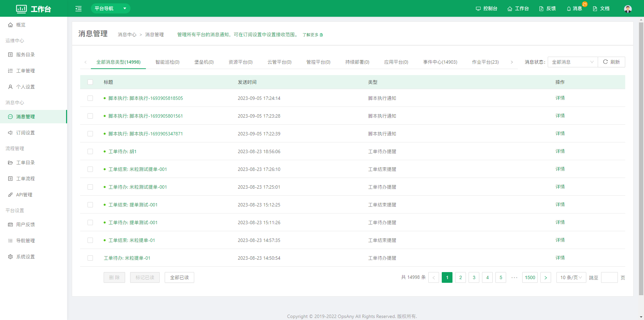The image size is (644, 320).
Task: Click the refresh icon in 刷新 button
Action: (605, 62)
